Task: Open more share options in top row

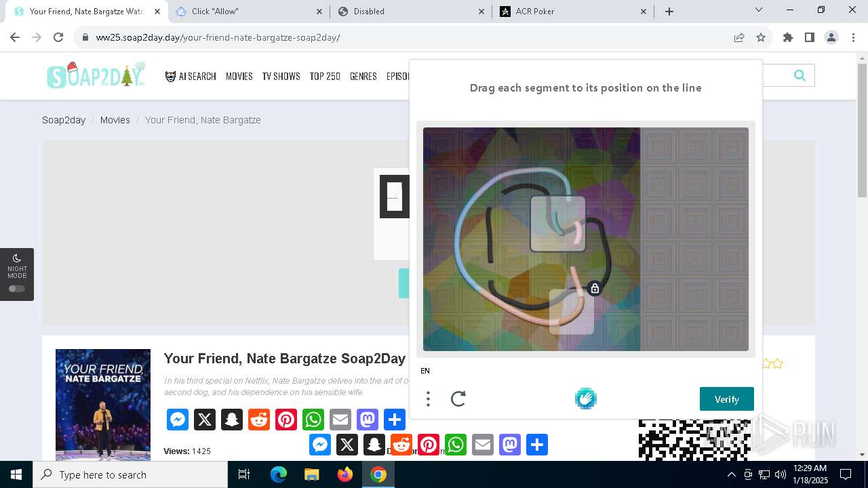Action: pyautogui.click(x=395, y=420)
